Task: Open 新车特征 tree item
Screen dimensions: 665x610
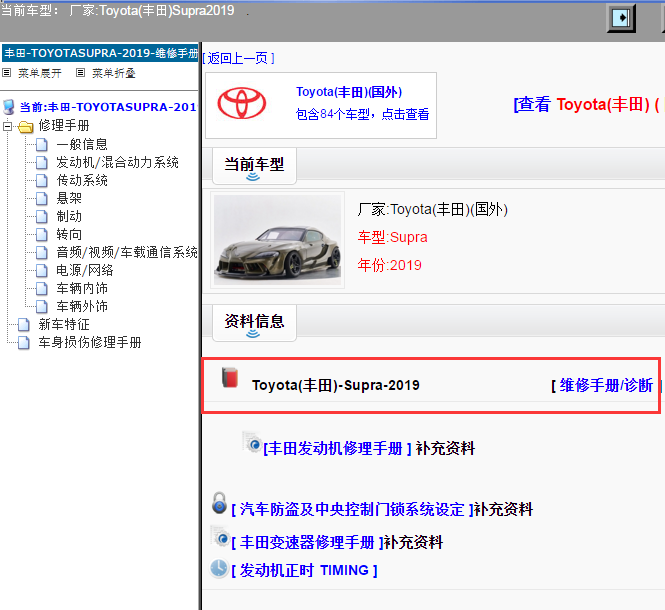Action: pos(64,325)
